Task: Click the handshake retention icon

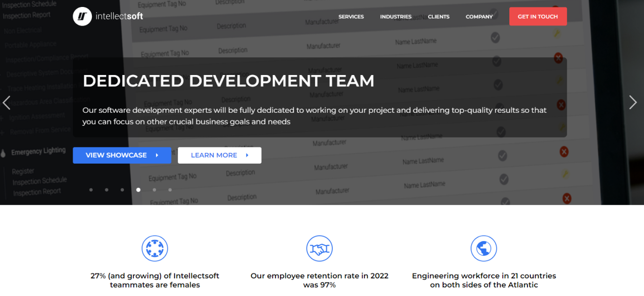Action: tap(319, 248)
